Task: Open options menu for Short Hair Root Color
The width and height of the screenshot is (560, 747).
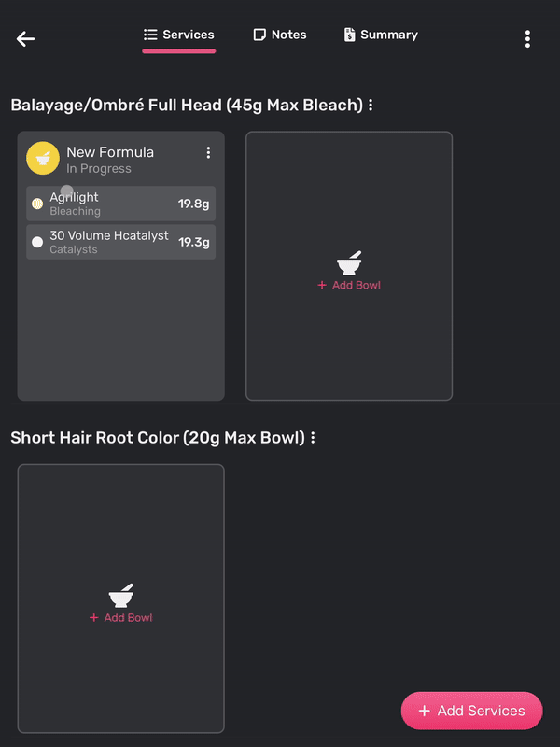Action: pyautogui.click(x=313, y=437)
